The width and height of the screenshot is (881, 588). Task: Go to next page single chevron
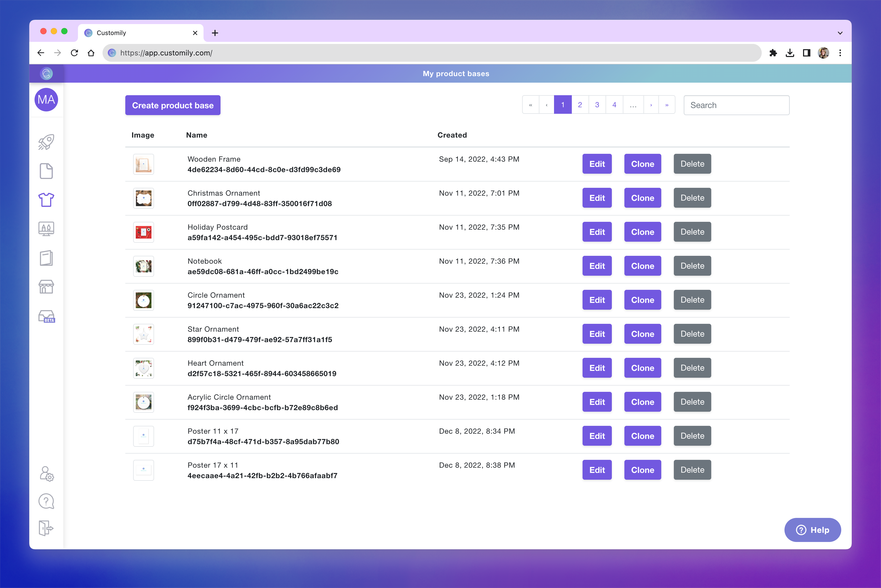(651, 105)
